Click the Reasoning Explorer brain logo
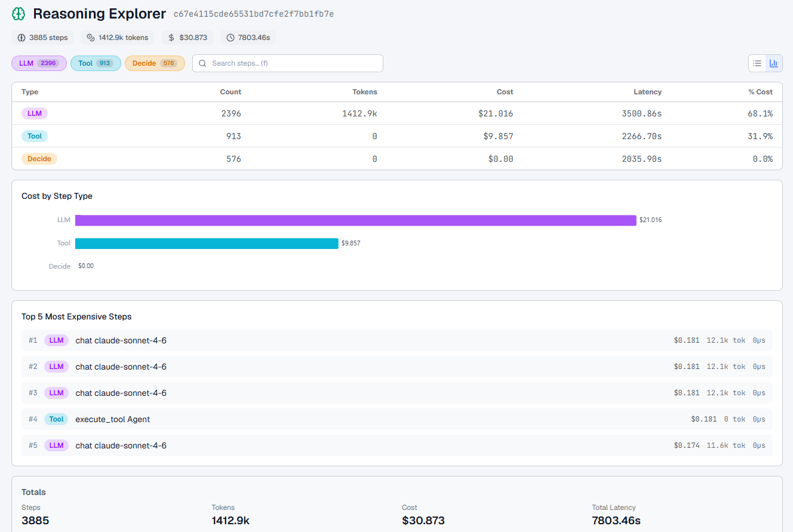The height and width of the screenshot is (532, 793). click(x=19, y=14)
